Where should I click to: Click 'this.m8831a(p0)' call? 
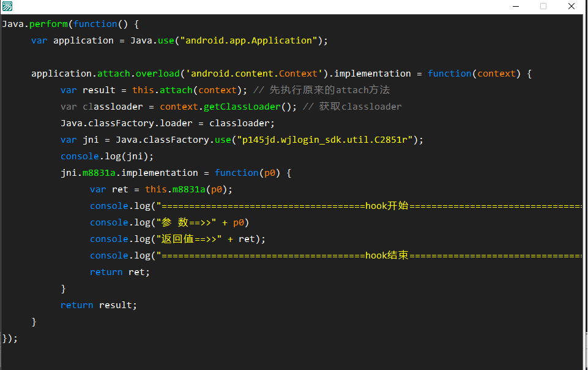click(188, 189)
